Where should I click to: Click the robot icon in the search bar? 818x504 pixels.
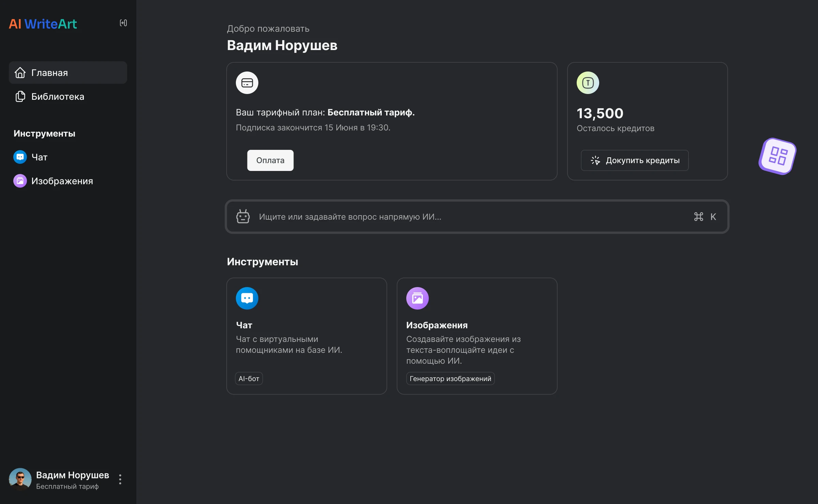tap(243, 217)
